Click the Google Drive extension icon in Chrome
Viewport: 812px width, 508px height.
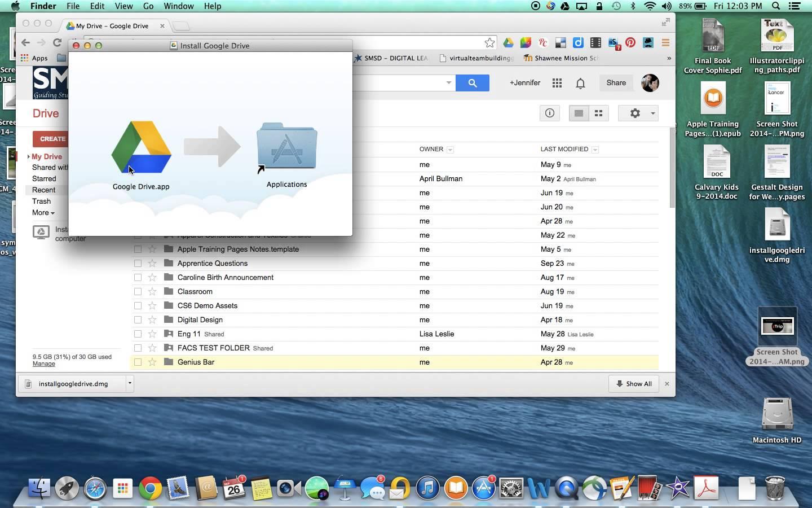point(508,43)
